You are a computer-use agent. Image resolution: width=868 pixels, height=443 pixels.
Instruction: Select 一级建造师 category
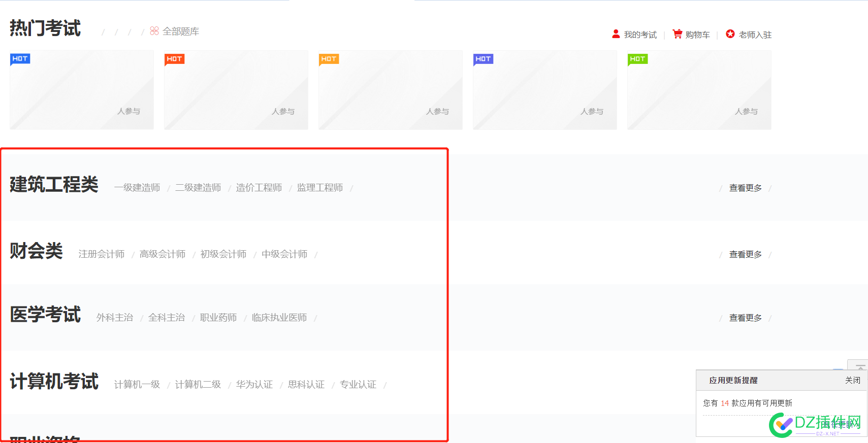[137, 188]
